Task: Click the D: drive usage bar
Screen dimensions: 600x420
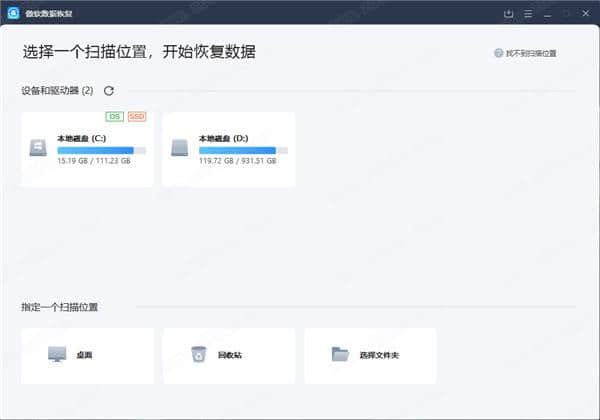Action: pyautogui.click(x=243, y=150)
